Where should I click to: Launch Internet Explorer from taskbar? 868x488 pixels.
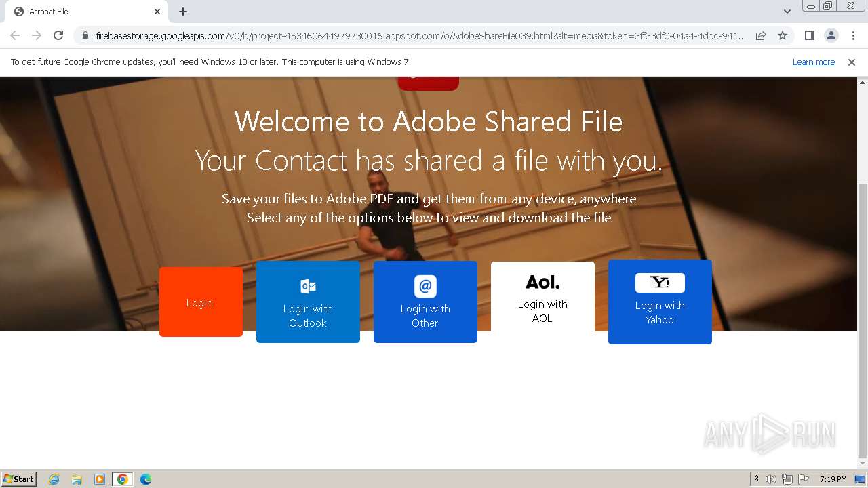click(x=54, y=479)
